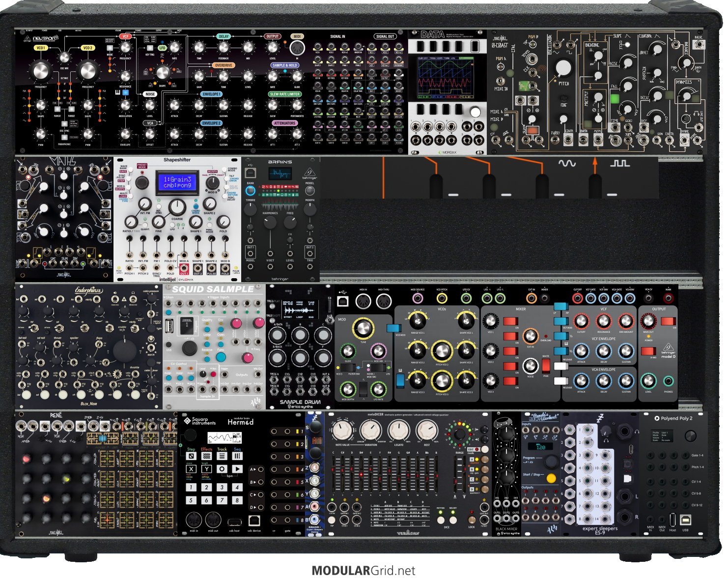Toggle the Model D OUTPUT ON switch
The image size is (728, 581).
[668, 321]
